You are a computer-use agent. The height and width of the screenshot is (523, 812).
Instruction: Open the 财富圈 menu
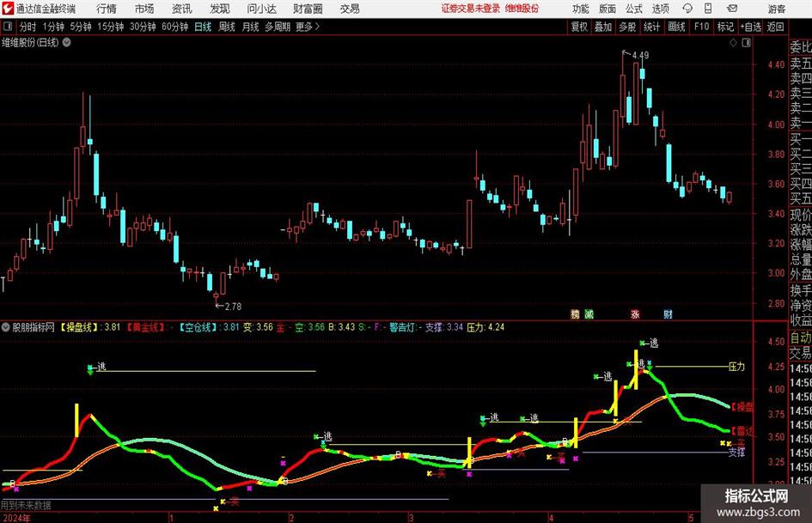(x=308, y=9)
